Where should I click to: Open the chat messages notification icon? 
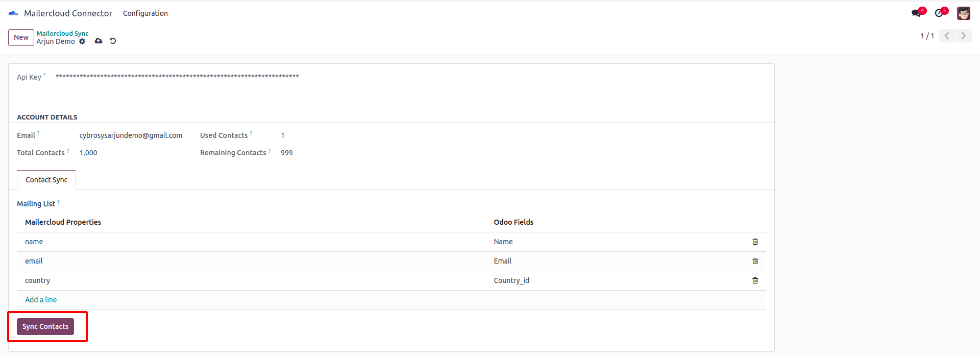(917, 13)
